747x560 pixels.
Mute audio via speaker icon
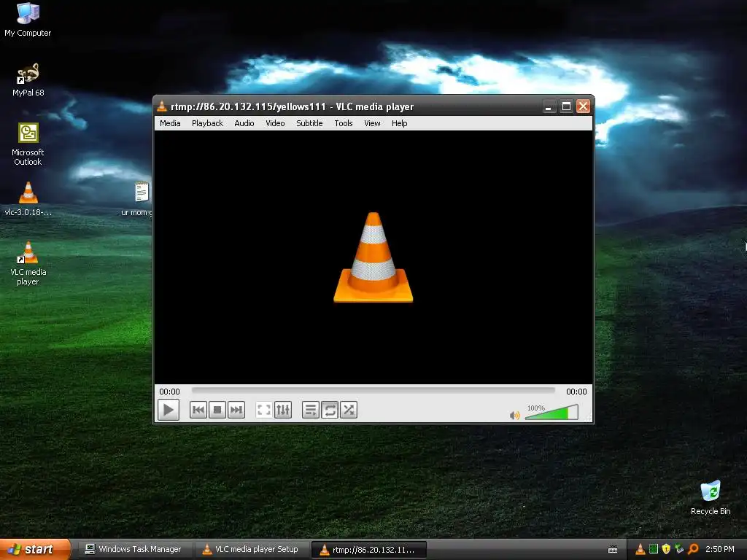pos(514,415)
